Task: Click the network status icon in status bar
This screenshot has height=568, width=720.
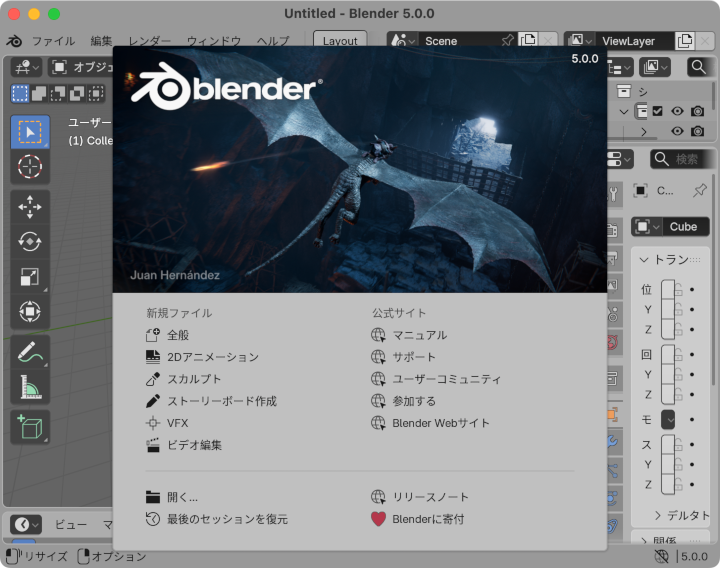Action: (661, 557)
